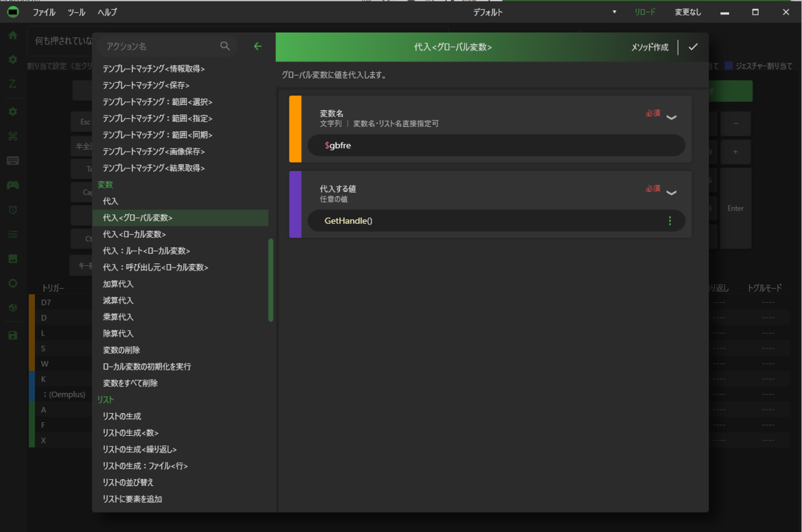This screenshot has height=532, width=802.
Task: Click the magnifier search icon
Action: pyautogui.click(x=225, y=46)
